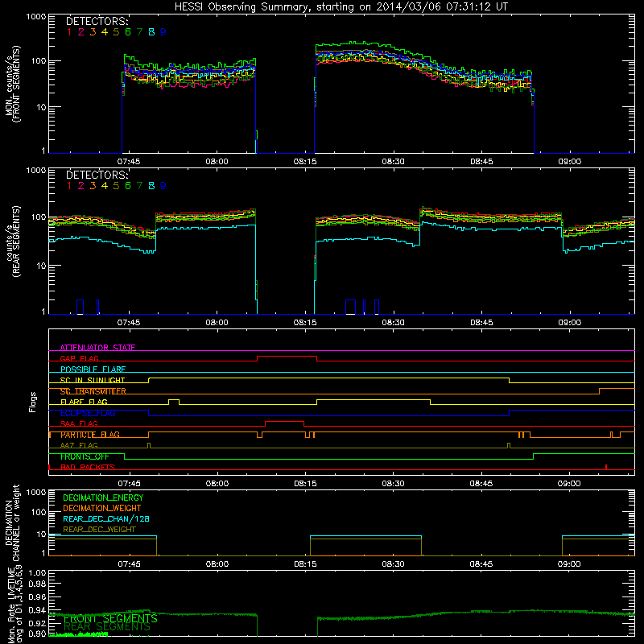Select the ECLIPSE FLAG label
Screen dimensions: 644x644
[x=88, y=413]
